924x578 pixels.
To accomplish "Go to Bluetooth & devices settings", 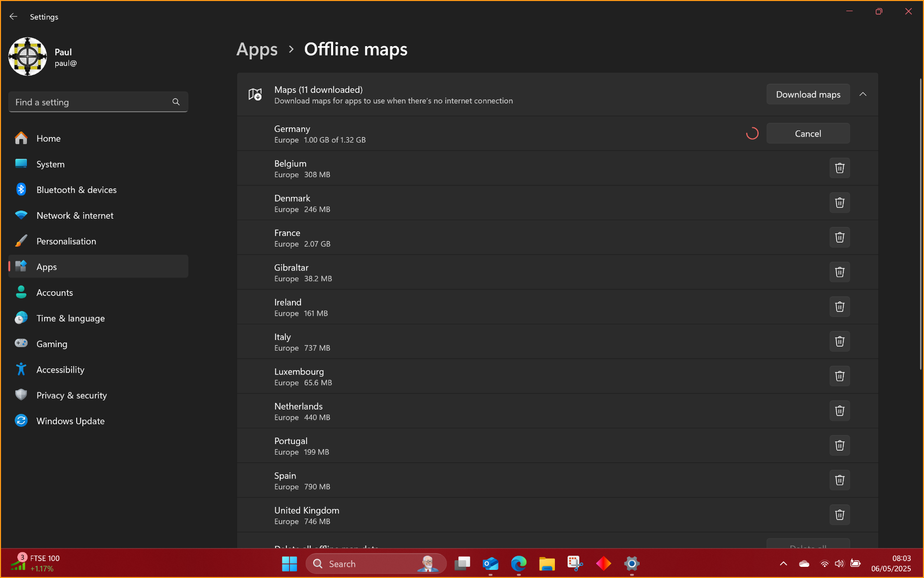I will click(x=77, y=190).
